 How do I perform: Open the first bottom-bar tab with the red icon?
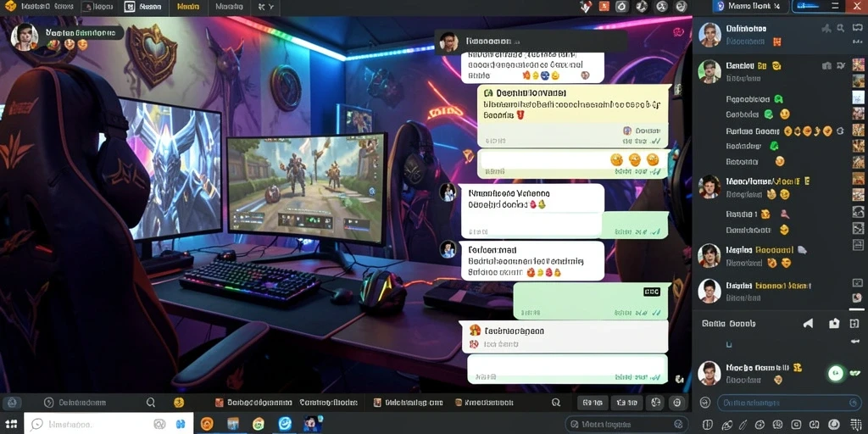pyautogui.click(x=253, y=403)
